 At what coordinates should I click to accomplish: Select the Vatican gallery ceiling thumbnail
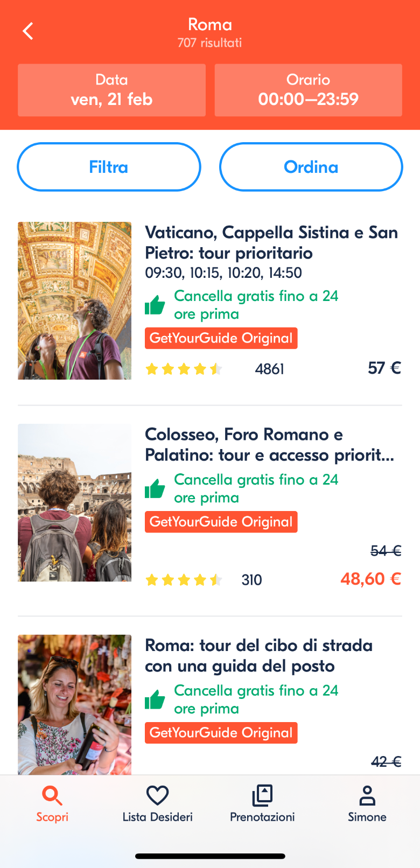pyautogui.click(x=74, y=300)
